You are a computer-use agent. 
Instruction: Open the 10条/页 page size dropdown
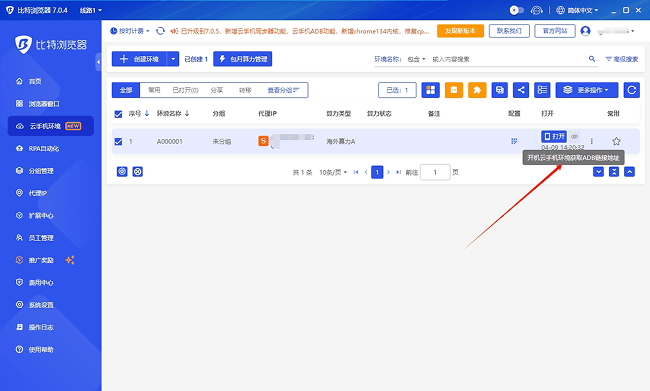(333, 172)
